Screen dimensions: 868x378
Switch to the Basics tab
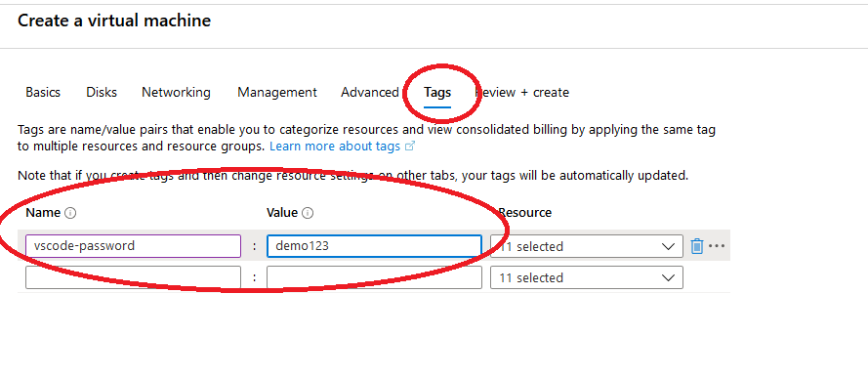click(x=43, y=93)
